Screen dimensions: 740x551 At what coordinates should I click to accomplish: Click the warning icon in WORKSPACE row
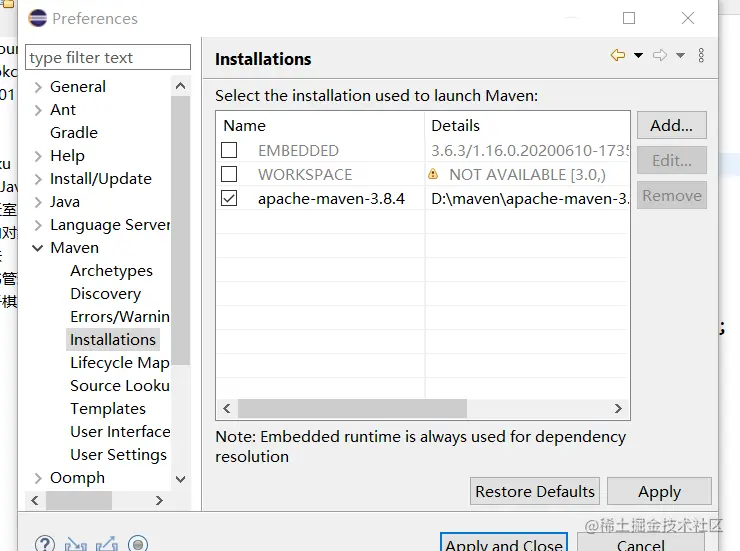click(433, 175)
